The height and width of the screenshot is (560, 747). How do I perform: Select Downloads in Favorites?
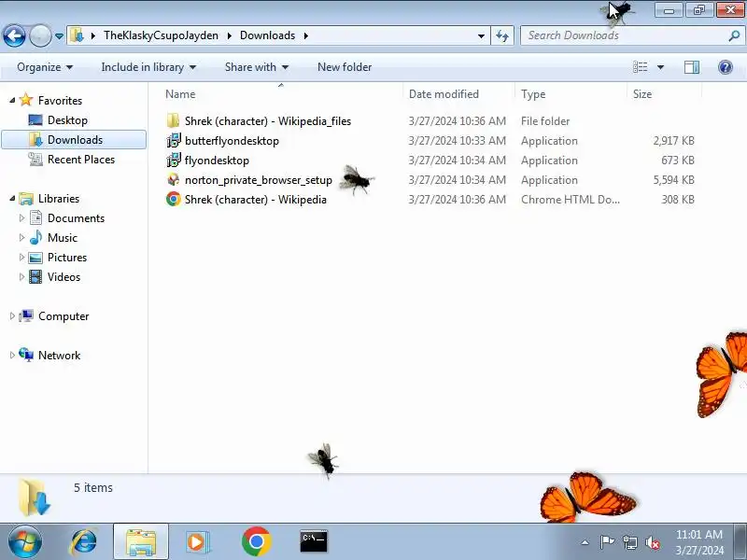coord(74,139)
